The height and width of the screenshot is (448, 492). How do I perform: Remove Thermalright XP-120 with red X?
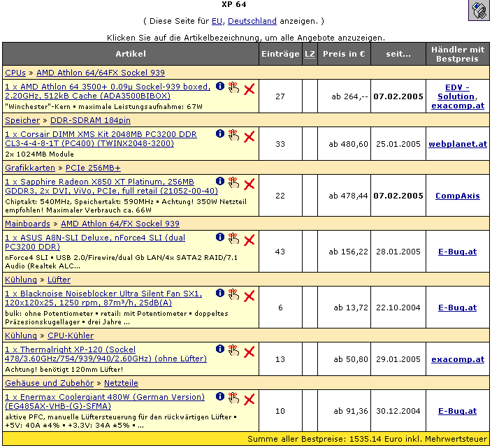(249, 352)
